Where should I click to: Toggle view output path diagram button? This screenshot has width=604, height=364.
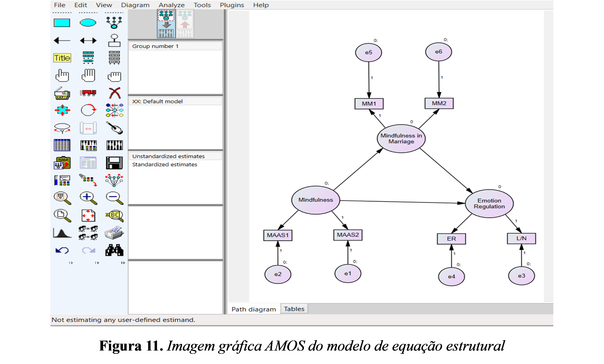point(185,24)
